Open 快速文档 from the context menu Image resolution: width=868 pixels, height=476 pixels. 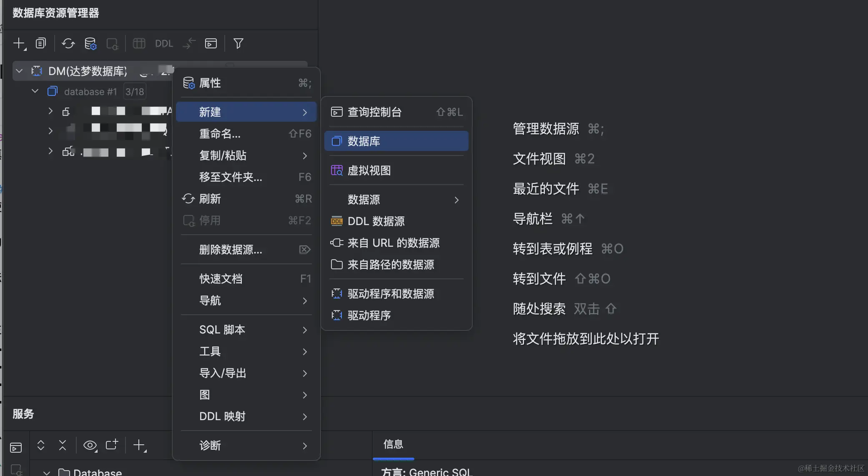pos(246,279)
